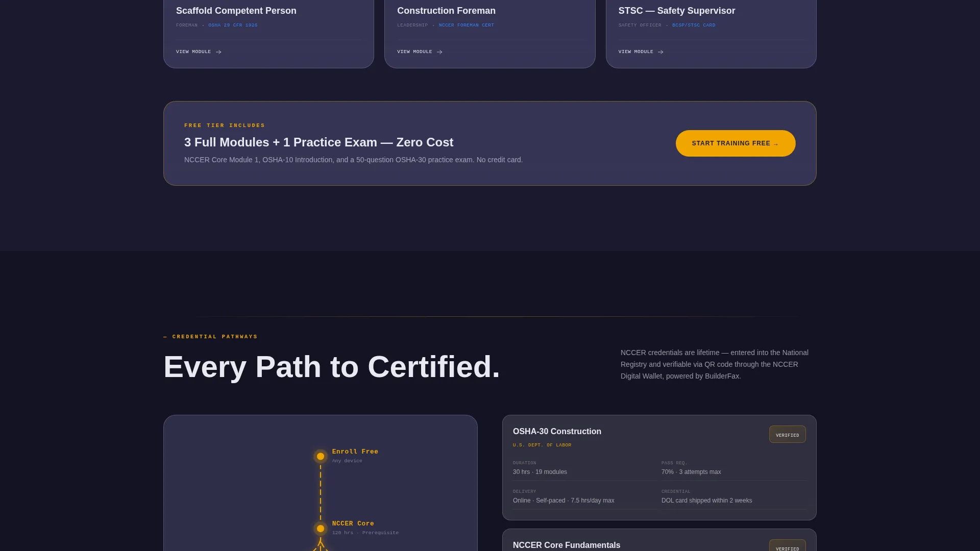Click 'U.S. Dept. of Labor' label
Screen dimensions: 980x551
coord(542,445)
